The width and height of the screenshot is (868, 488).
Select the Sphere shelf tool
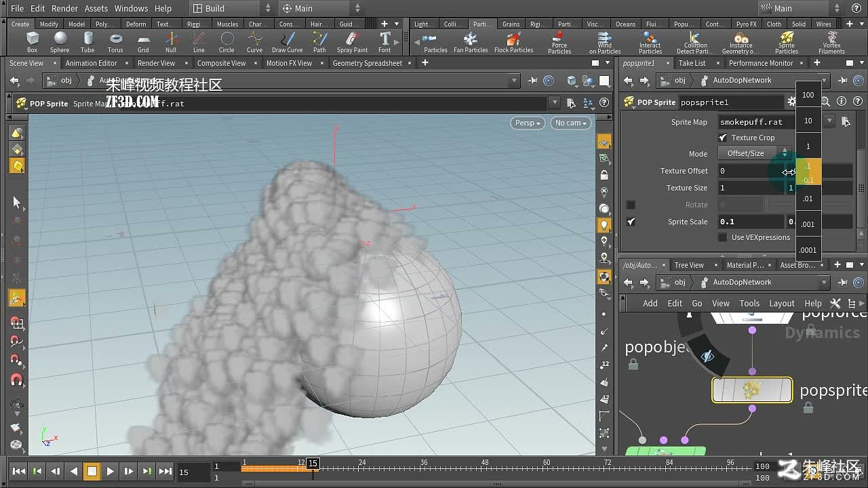click(x=60, y=42)
